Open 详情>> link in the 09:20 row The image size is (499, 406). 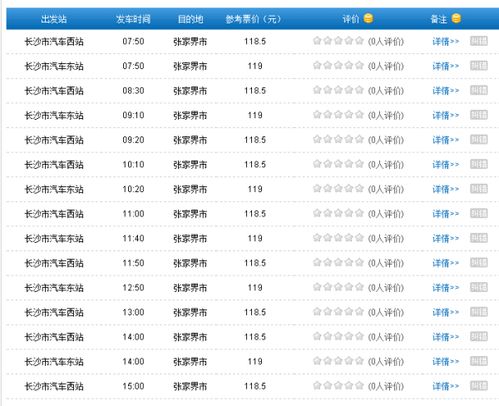click(446, 140)
